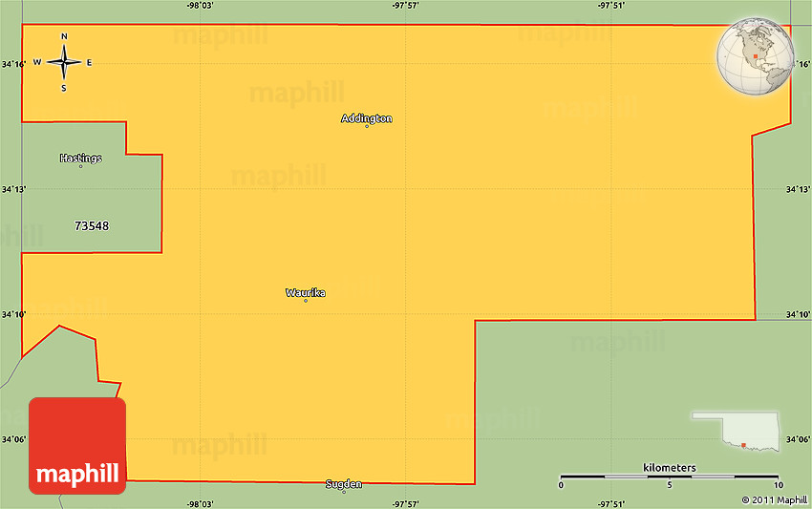Select the Hastings town label
The height and width of the screenshot is (509, 812).
coord(80,158)
